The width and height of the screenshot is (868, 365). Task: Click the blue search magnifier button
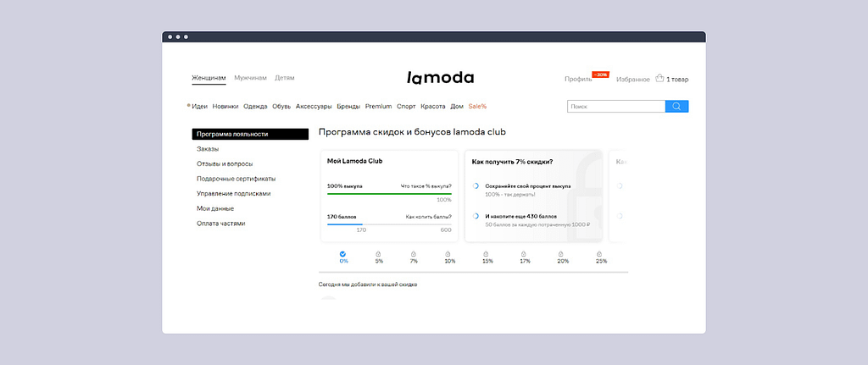676,106
